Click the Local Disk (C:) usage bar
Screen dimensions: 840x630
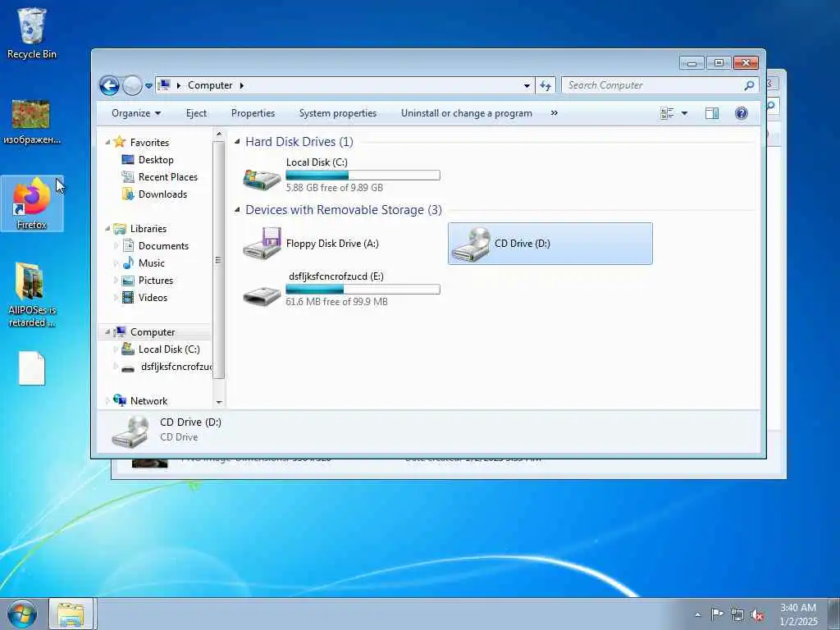[363, 175]
